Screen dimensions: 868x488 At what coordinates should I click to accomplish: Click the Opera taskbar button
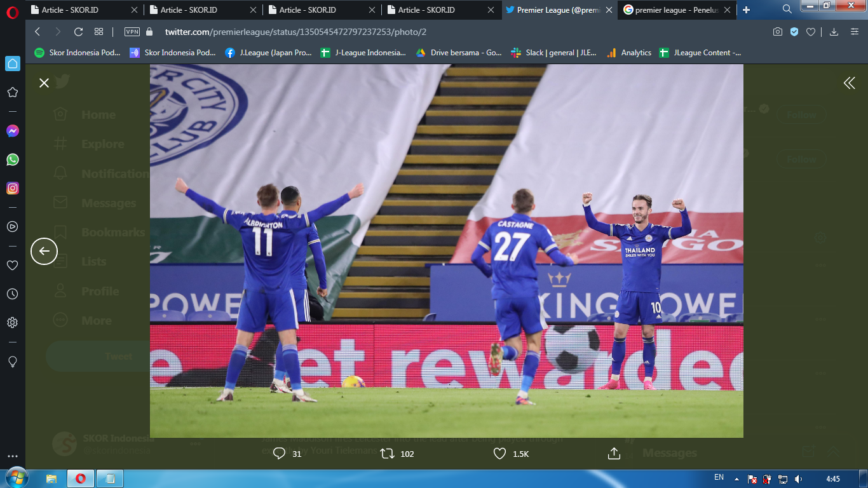[81, 478]
